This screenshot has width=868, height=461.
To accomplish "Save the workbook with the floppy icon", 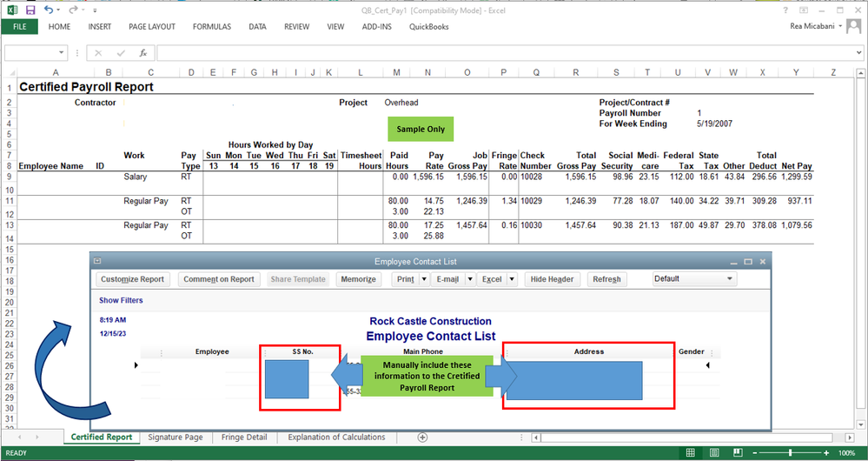I will pyautogui.click(x=30, y=10).
